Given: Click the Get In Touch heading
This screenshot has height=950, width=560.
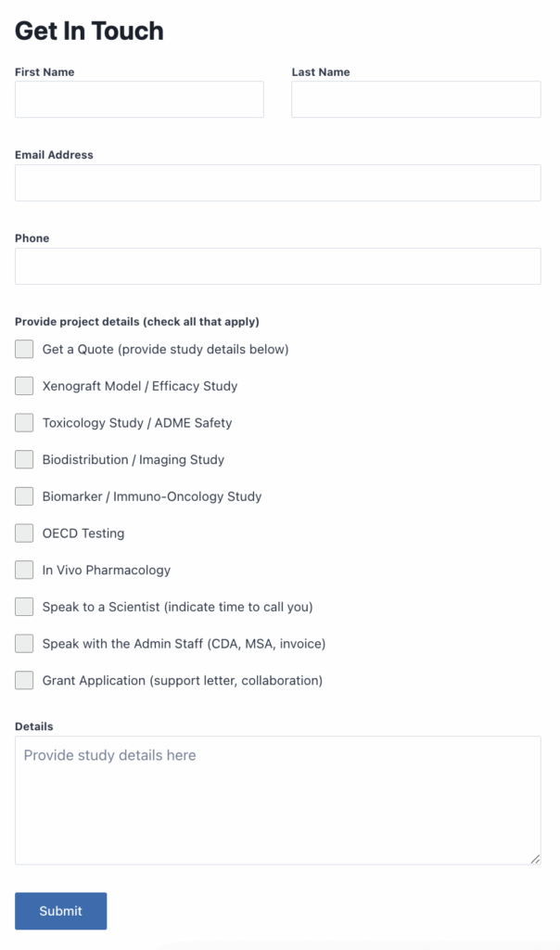Looking at the screenshot, I should 89,31.
